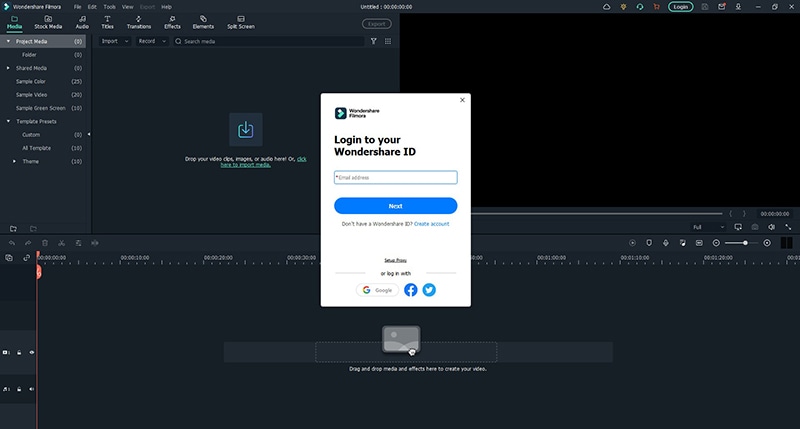Click the Setup Proxy link
Screen dimensions: 800x429
(x=395, y=260)
